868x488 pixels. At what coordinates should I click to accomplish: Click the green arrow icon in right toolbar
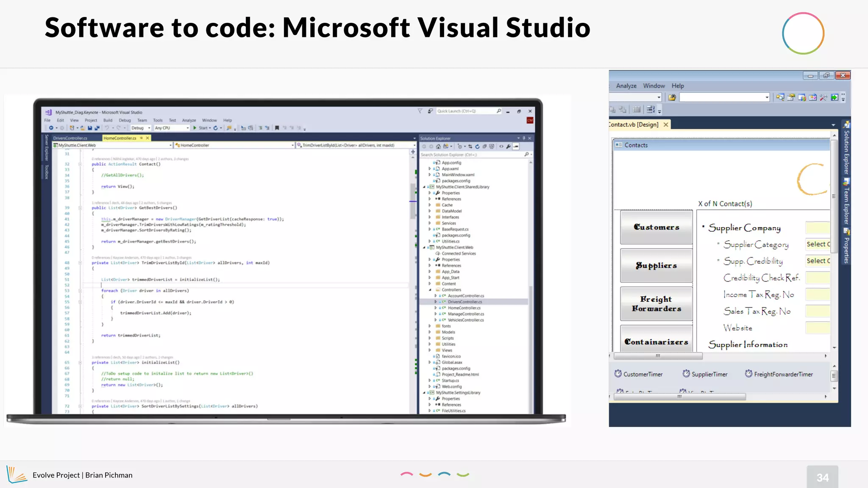(x=834, y=97)
